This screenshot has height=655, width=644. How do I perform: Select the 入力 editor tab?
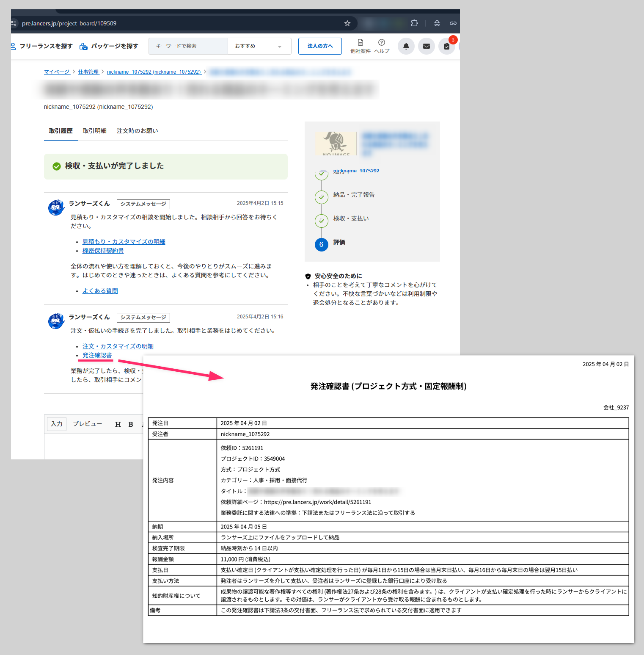pos(57,424)
